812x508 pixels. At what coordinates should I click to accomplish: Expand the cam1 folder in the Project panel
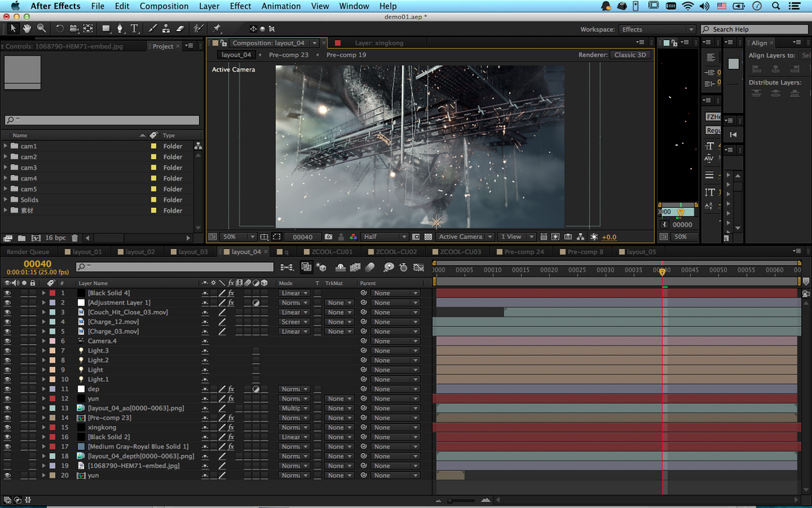click(6, 146)
